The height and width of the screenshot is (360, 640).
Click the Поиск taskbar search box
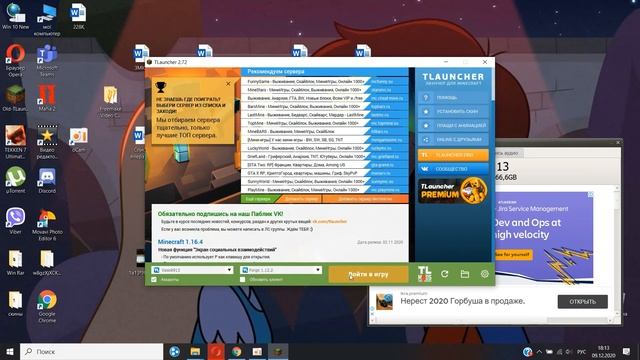tap(91, 351)
